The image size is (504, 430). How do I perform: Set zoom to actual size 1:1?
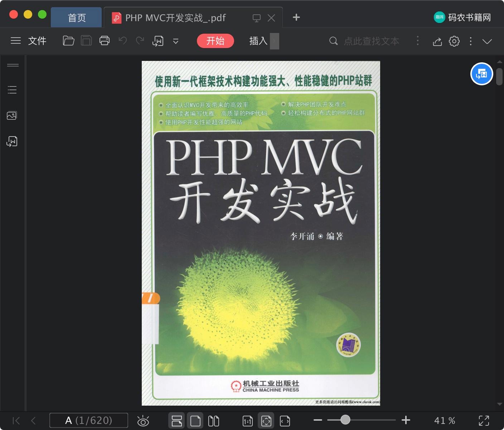[248, 421]
